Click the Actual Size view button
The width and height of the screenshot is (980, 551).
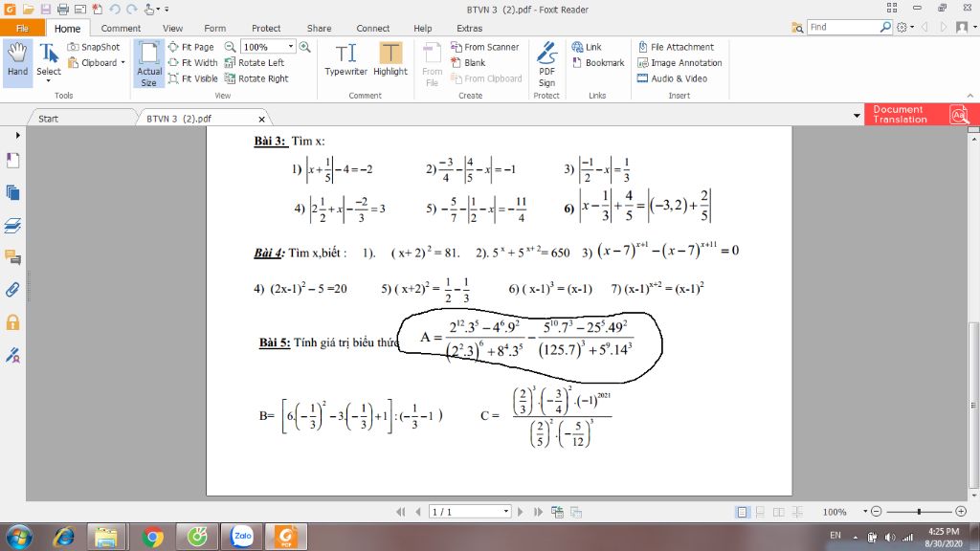pos(148,64)
